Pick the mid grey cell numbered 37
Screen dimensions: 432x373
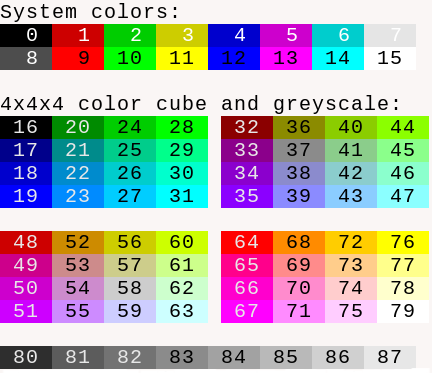(299, 150)
